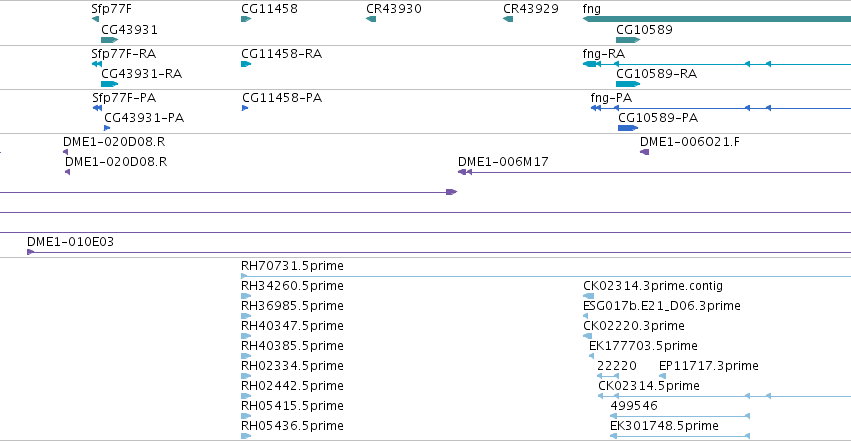The image size is (851, 441).
Task: Select the ESG017b.E21_D06.3prime label
Action: coord(662,306)
